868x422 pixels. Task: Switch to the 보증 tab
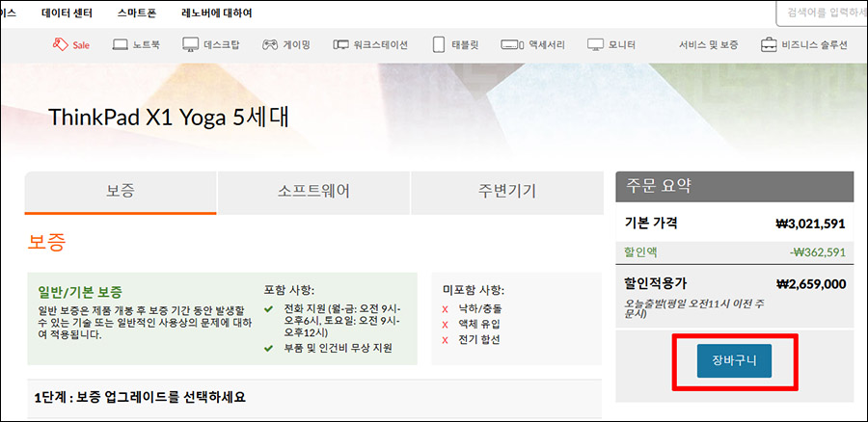coord(121,192)
